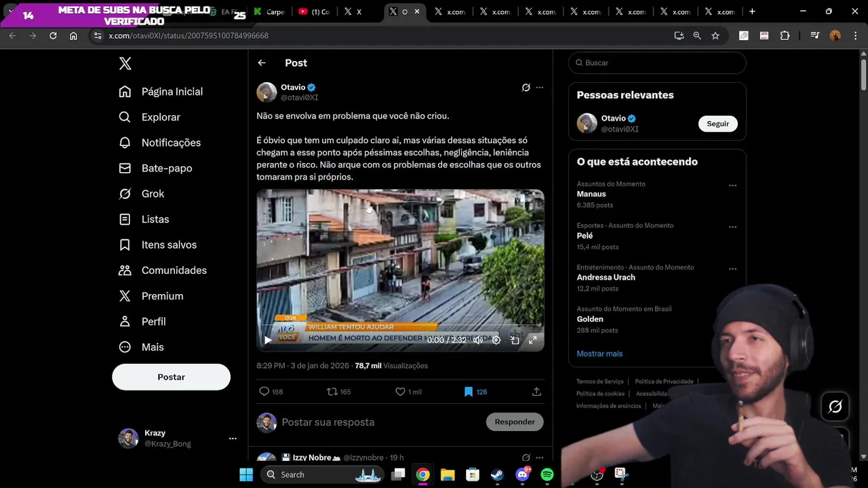Open Listas in the sidebar
Viewport: 868px width, 488px height.
tap(144, 219)
